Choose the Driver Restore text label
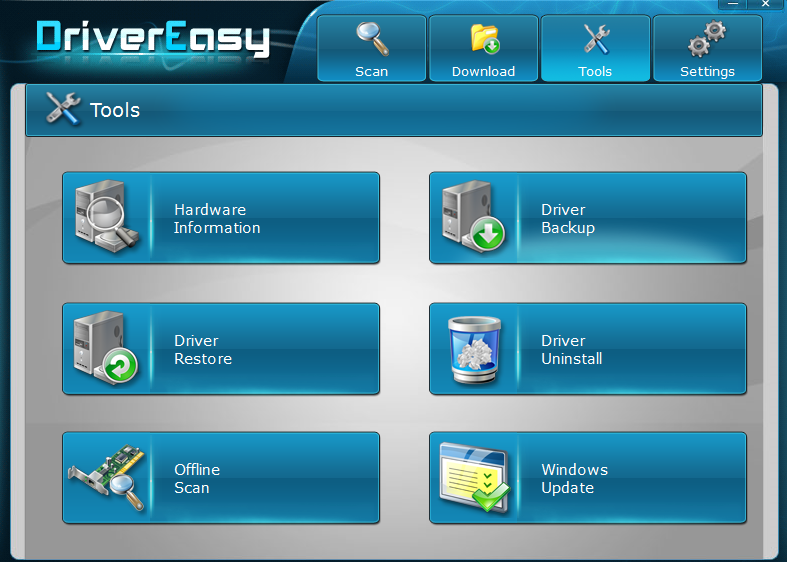The image size is (787, 562). (x=203, y=350)
